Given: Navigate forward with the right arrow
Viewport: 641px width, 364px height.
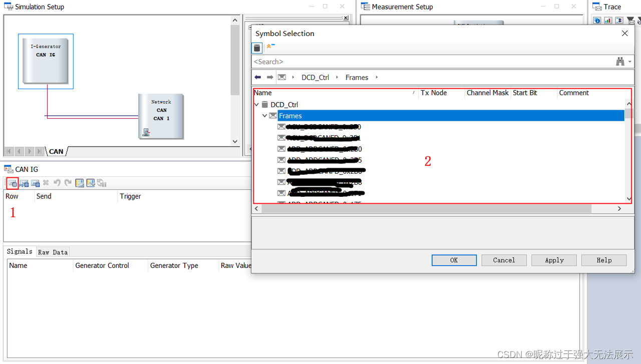Looking at the screenshot, I should [270, 77].
